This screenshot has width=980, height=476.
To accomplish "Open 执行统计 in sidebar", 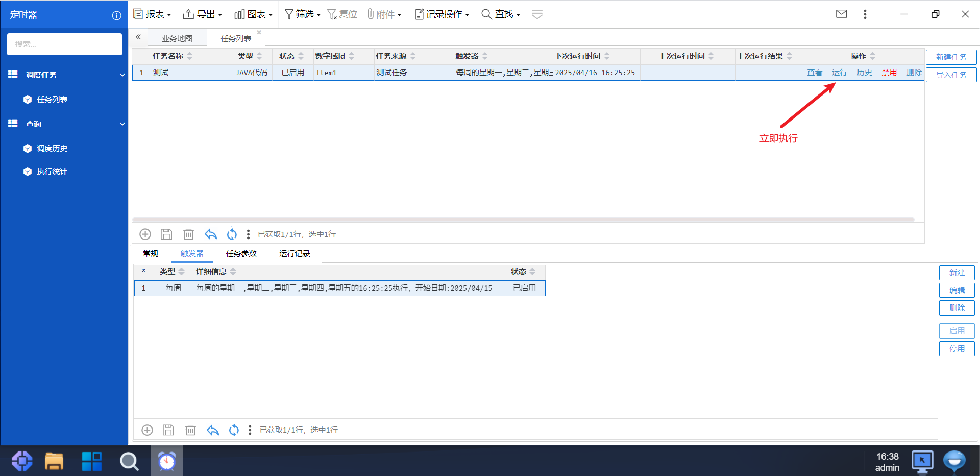I will click(x=52, y=172).
